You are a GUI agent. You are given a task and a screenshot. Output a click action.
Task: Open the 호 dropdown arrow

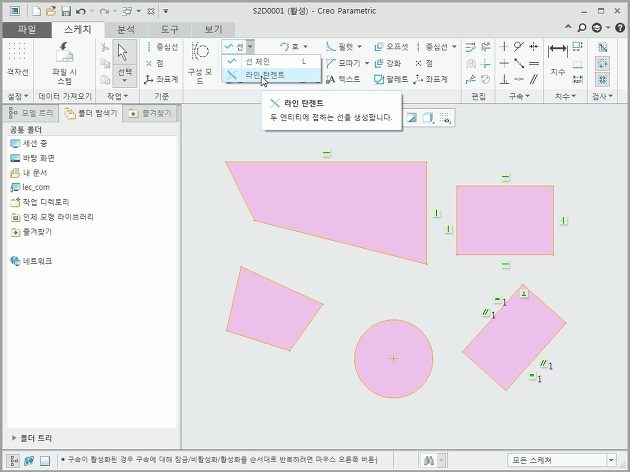(305, 47)
